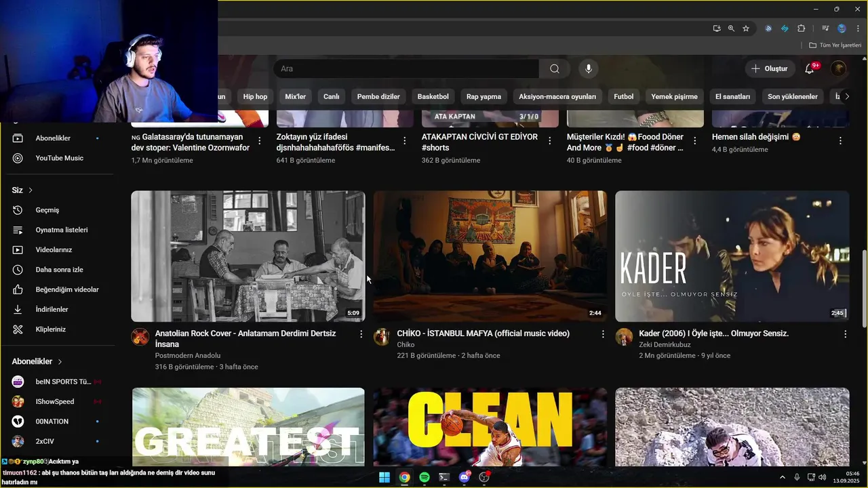The height and width of the screenshot is (488, 868).
Task: Start voice search with microphone icon
Action: (589, 68)
